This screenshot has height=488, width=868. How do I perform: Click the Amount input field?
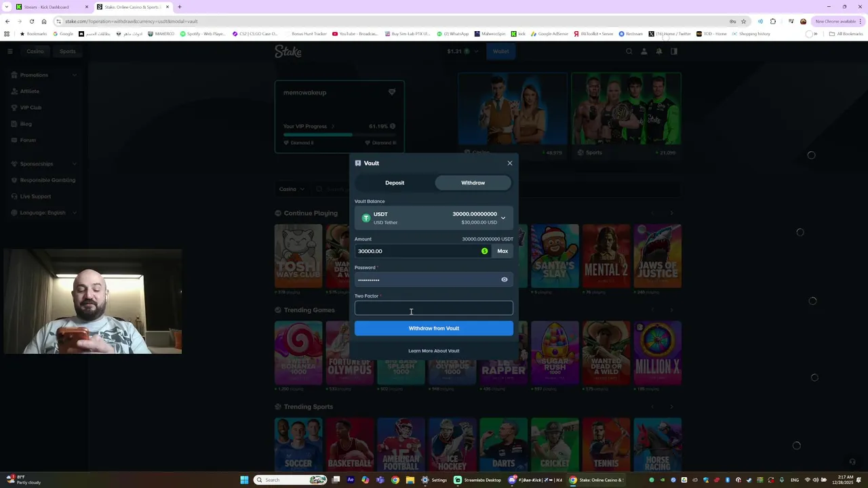422,251
